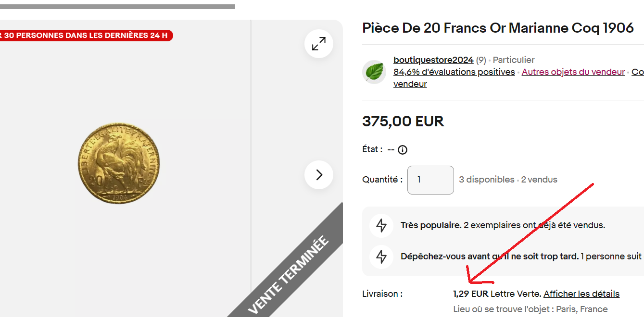
Task: Focus the Quantité input field
Action: [430, 180]
